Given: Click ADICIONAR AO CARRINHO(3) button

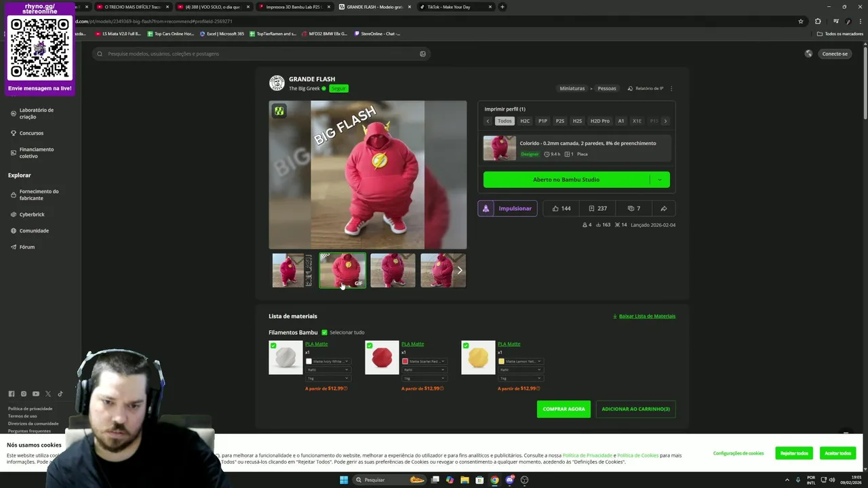Looking at the screenshot, I should (635, 409).
